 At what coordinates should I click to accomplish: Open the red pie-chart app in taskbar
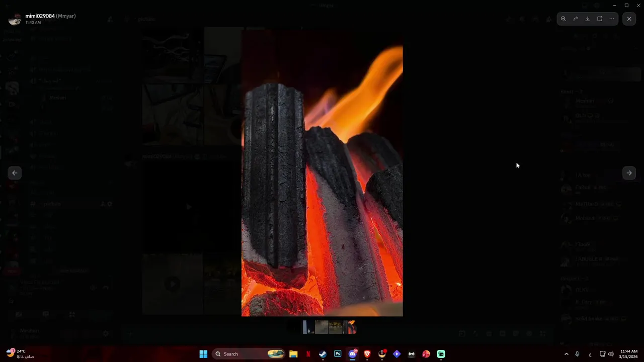[x=426, y=354]
